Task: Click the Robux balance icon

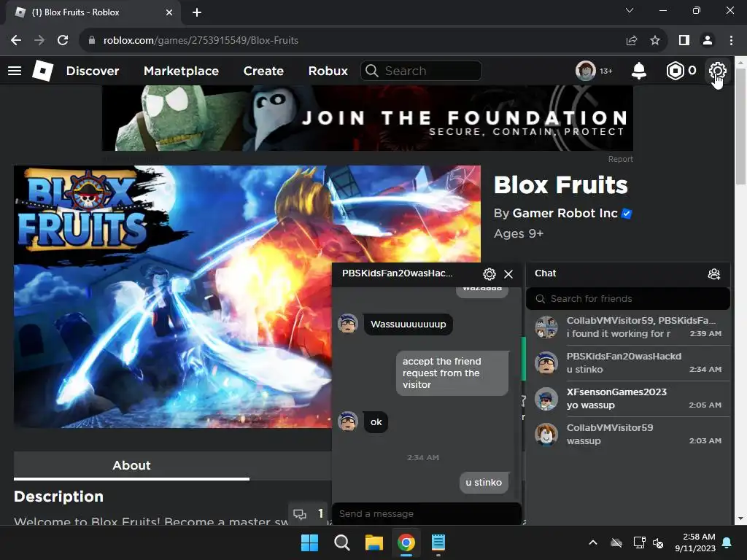Action: point(675,71)
